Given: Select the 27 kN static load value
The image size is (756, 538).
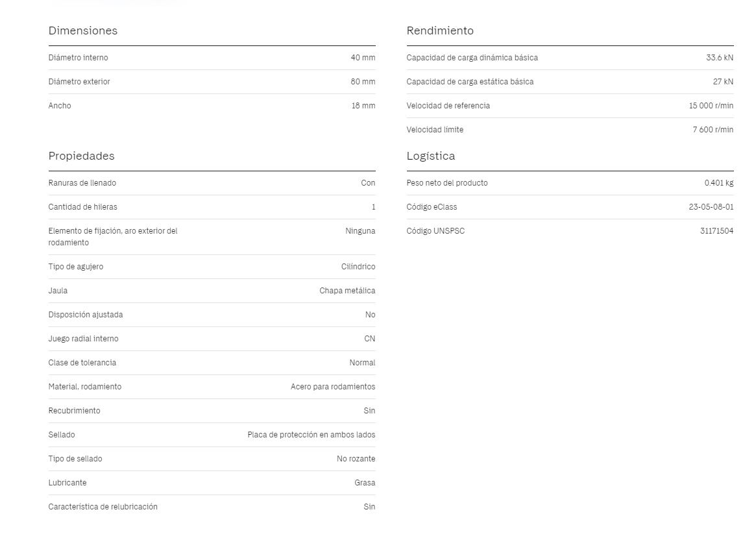Looking at the screenshot, I should [723, 82].
